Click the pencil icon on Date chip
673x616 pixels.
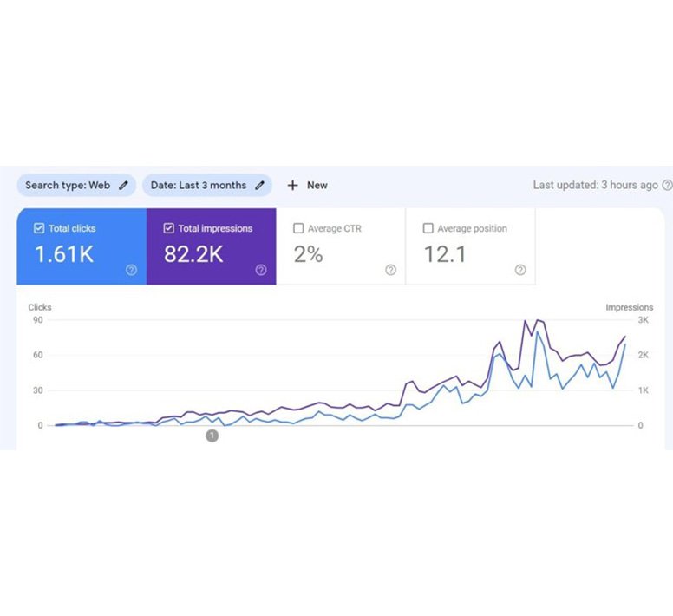pyautogui.click(x=259, y=185)
